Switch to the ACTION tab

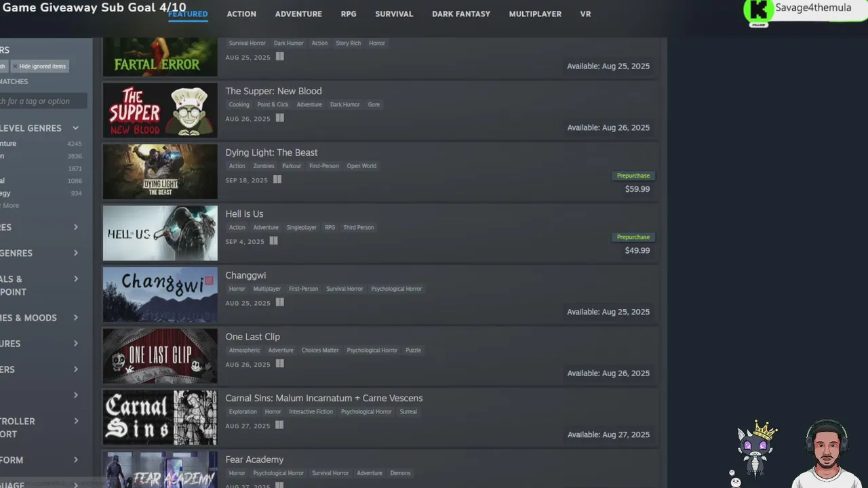[241, 14]
